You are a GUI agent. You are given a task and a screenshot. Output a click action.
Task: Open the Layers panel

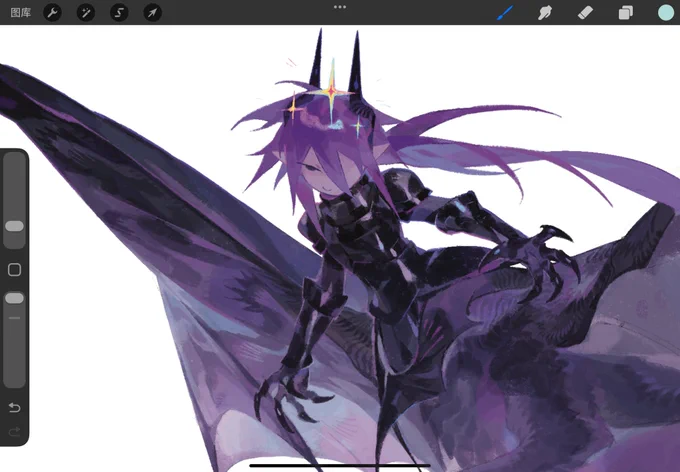pyautogui.click(x=625, y=13)
